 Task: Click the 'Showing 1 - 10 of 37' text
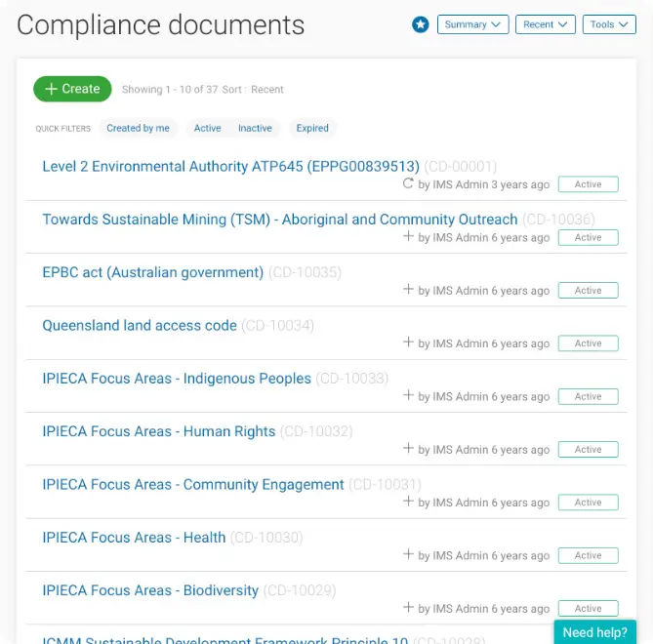(x=170, y=90)
